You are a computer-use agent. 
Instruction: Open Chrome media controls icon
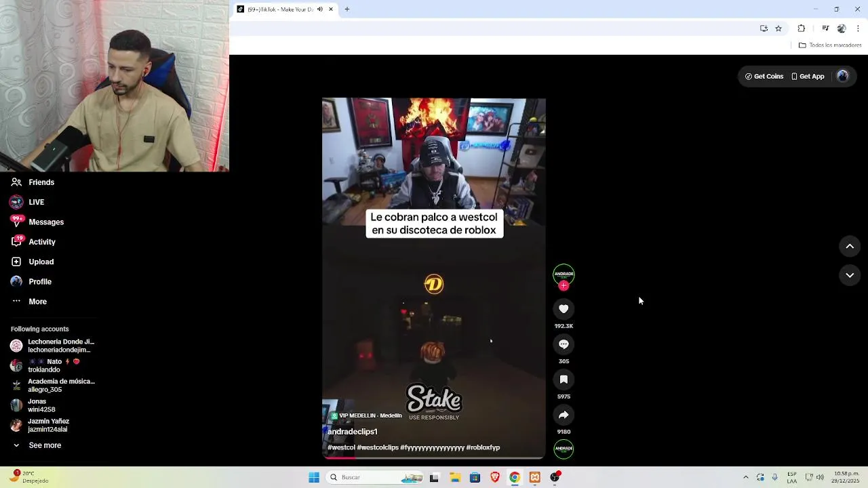825,28
